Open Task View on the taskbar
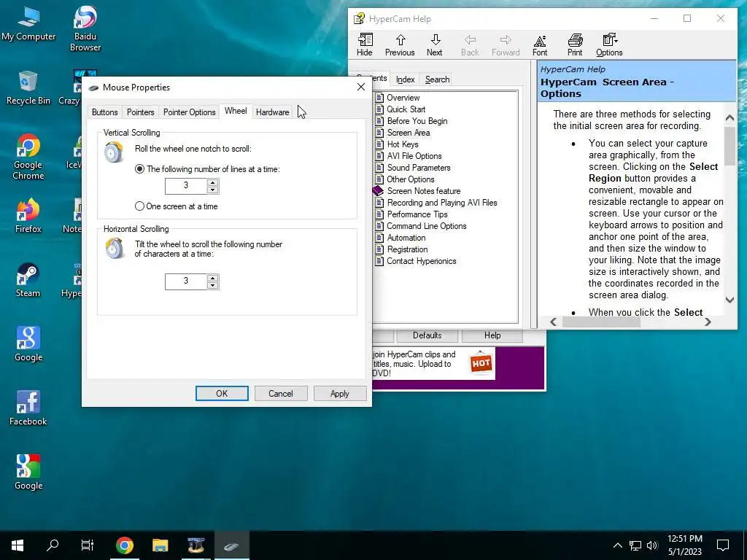This screenshot has height=560, width=747. coord(88,545)
